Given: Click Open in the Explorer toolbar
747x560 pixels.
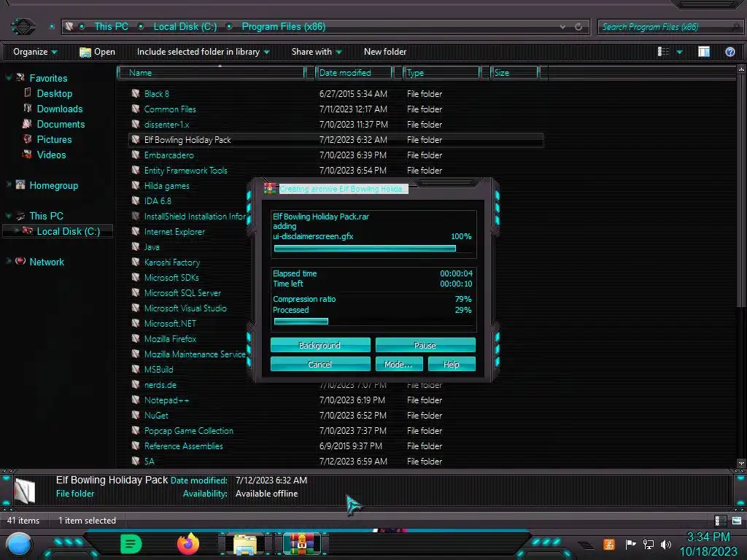Looking at the screenshot, I should [x=97, y=52].
